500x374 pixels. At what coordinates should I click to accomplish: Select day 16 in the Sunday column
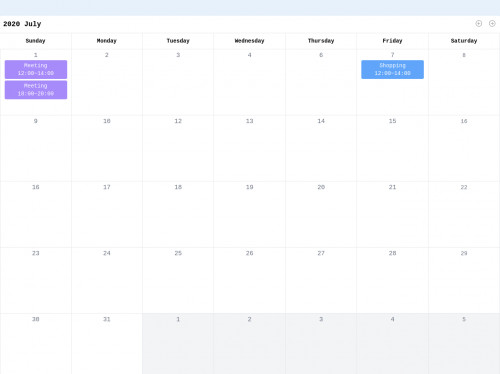click(35, 214)
